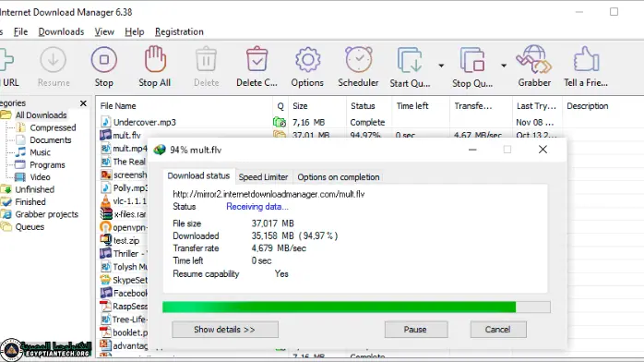Screen dimensions: 644x362
Task: Pause the mult.flv download
Action: [x=415, y=330]
